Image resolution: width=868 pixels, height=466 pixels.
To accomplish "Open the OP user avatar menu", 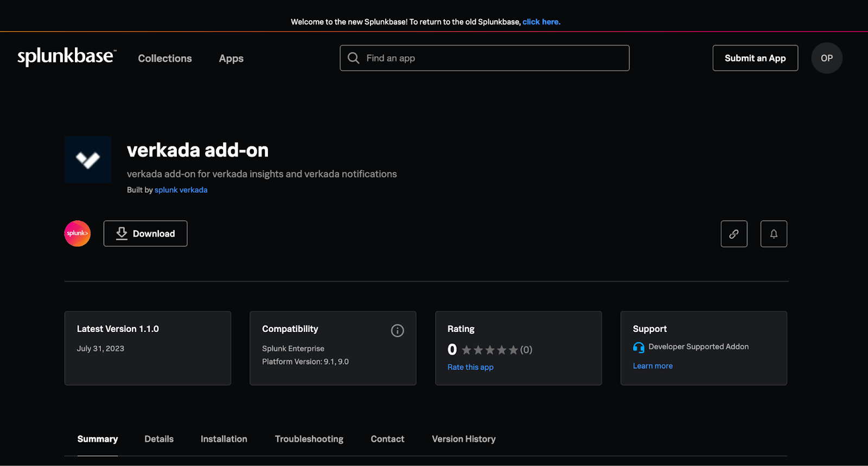I will [x=826, y=58].
